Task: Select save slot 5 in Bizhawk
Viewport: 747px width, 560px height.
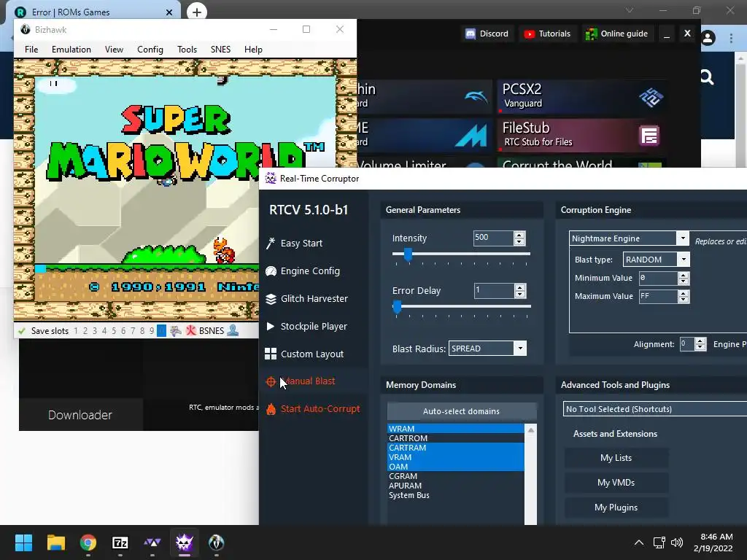Action: click(114, 330)
